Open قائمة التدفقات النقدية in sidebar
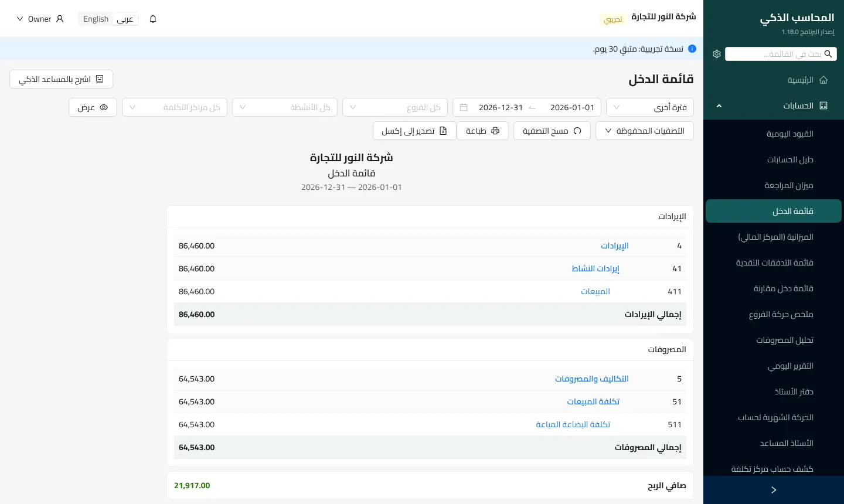The height and width of the screenshot is (504, 844). (774, 263)
